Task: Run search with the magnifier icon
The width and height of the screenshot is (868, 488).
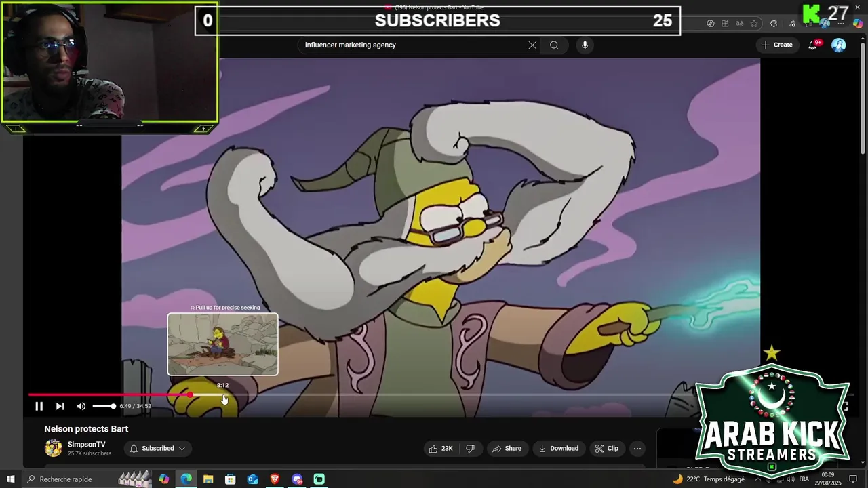Action: tap(554, 45)
